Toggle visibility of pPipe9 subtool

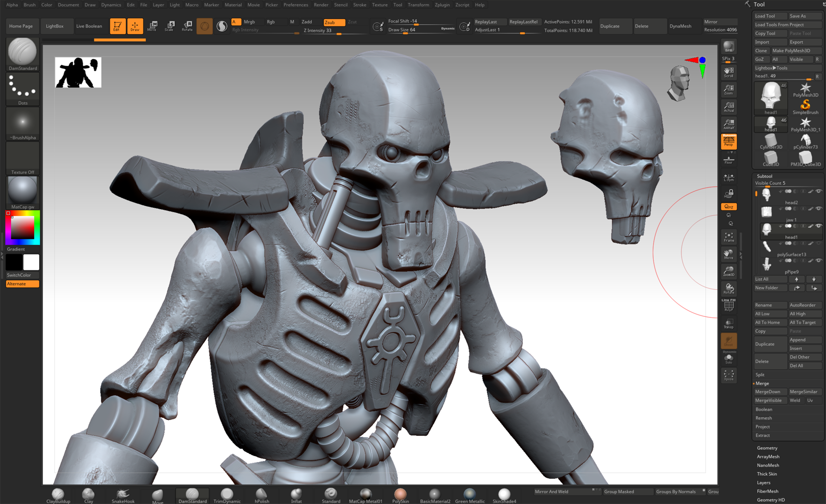819,260
